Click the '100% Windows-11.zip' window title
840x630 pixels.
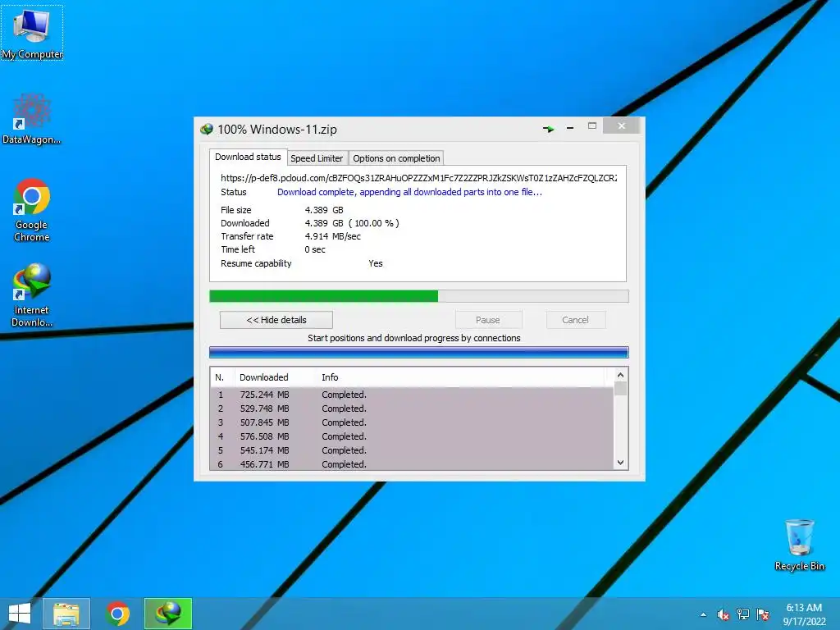pos(277,129)
